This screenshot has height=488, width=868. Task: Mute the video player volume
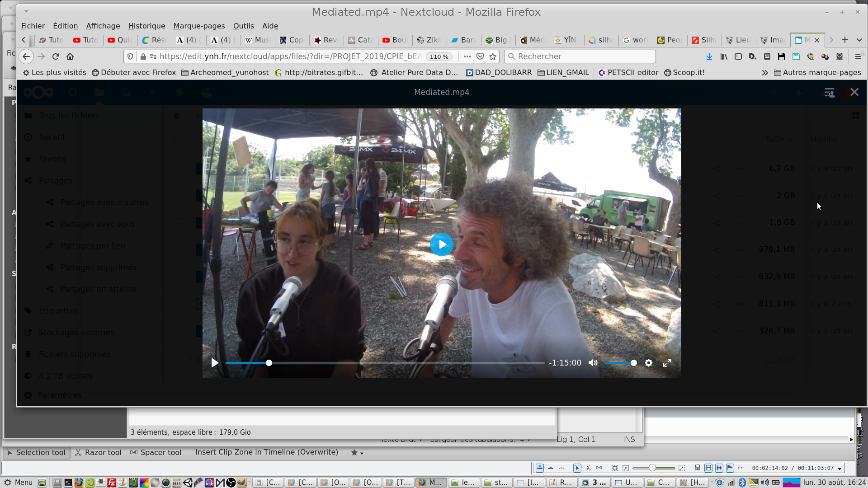(x=593, y=363)
